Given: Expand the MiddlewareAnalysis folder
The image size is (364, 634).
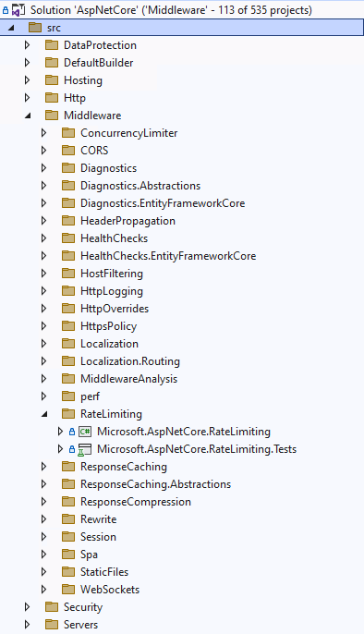Looking at the screenshot, I should 43,379.
